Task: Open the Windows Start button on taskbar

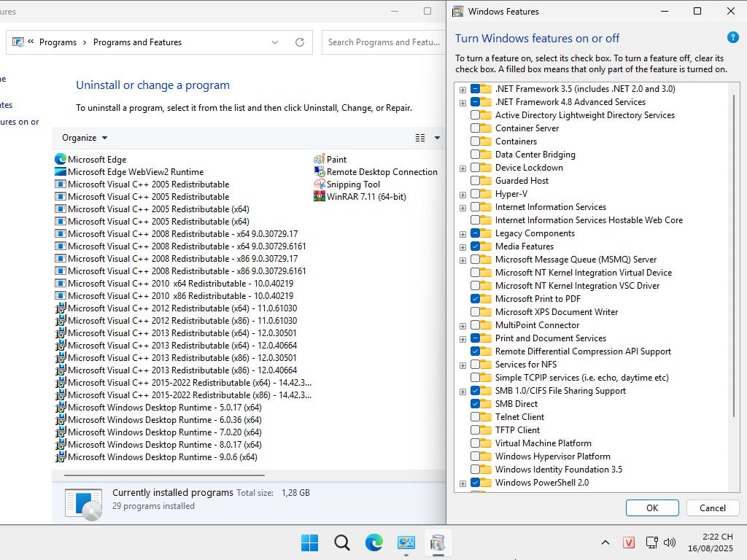Action: (x=309, y=542)
